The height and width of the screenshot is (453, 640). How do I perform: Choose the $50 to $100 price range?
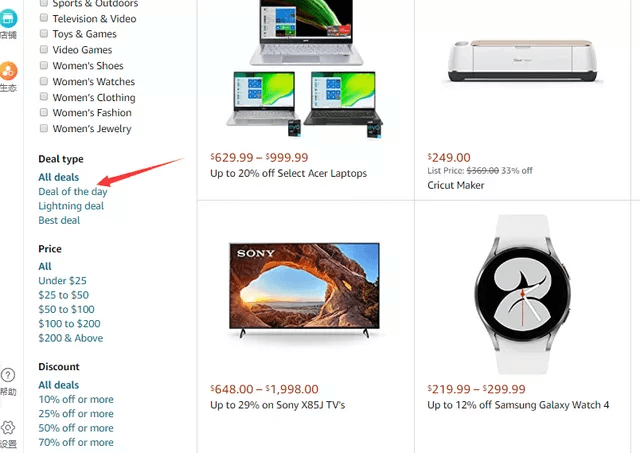click(66, 309)
